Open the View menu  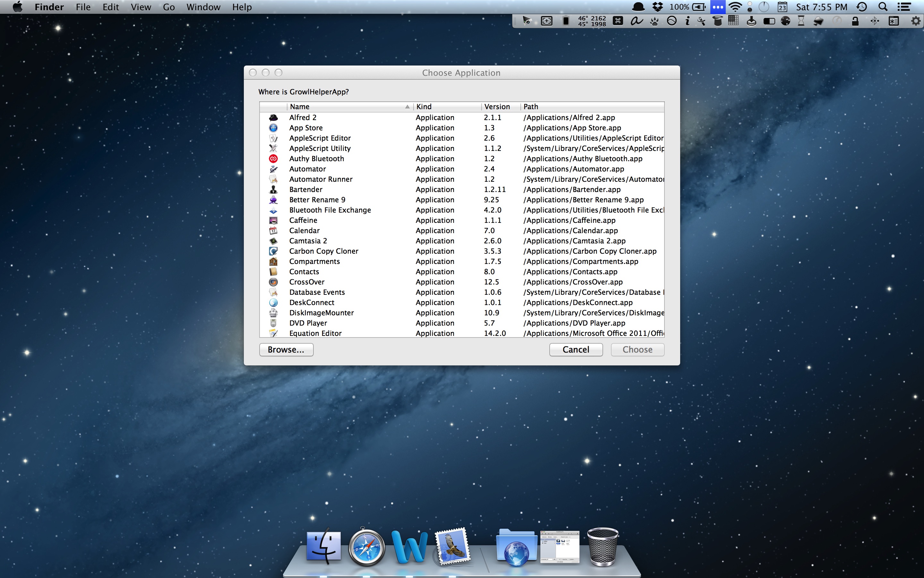[x=141, y=7]
